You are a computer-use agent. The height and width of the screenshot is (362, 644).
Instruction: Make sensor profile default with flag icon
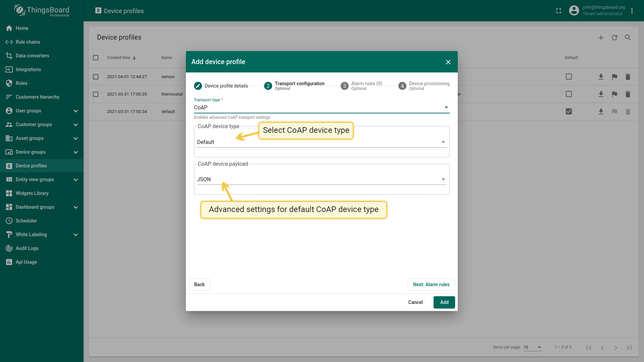tap(614, 77)
